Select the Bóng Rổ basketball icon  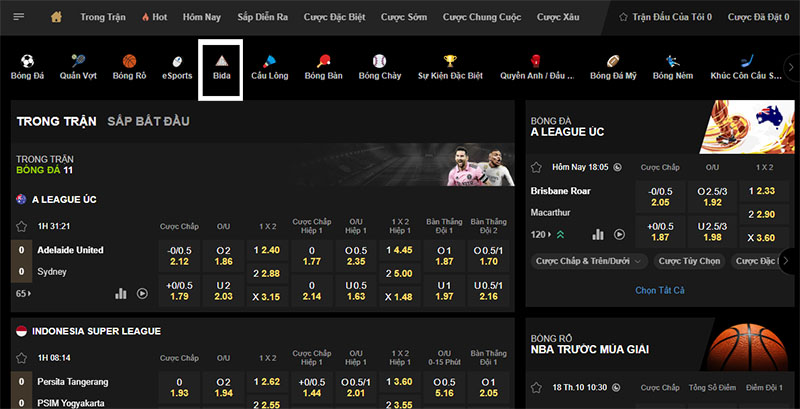(x=129, y=67)
